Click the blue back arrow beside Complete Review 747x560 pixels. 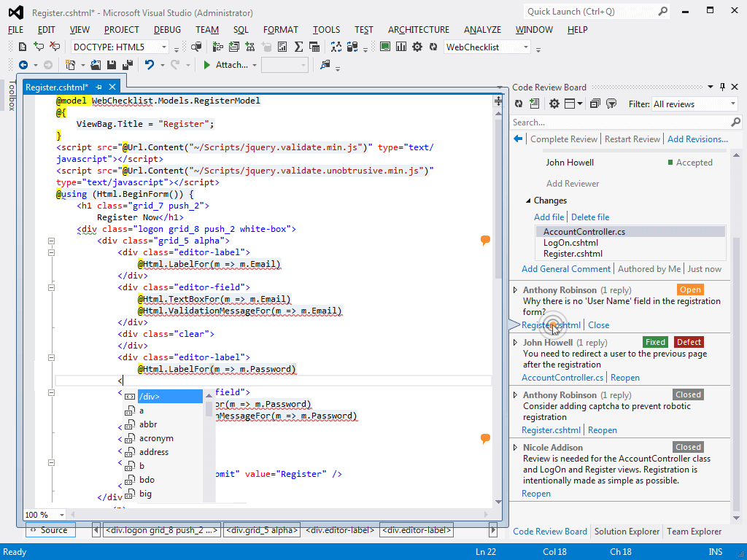[518, 139]
